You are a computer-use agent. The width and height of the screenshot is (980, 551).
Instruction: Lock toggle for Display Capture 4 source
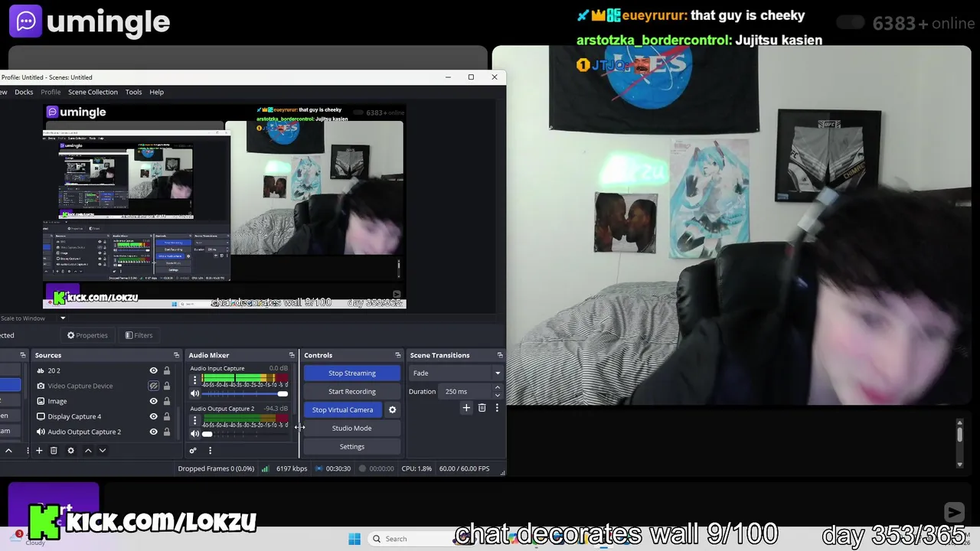166,416
